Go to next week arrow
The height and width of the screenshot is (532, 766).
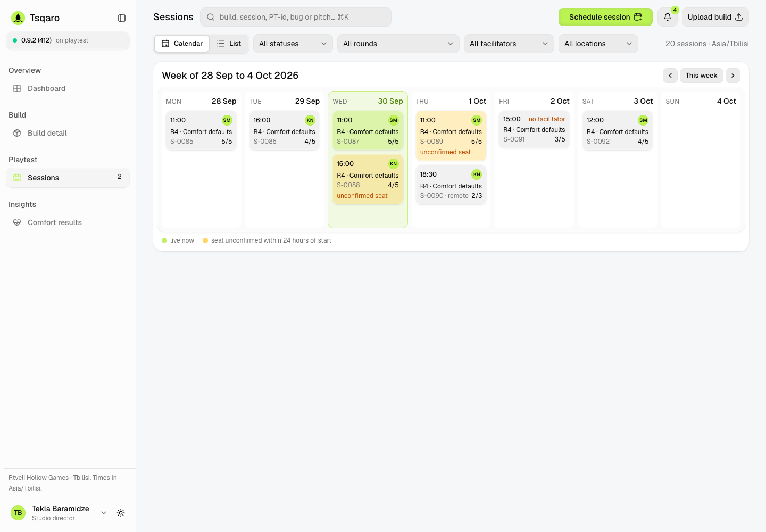click(733, 76)
